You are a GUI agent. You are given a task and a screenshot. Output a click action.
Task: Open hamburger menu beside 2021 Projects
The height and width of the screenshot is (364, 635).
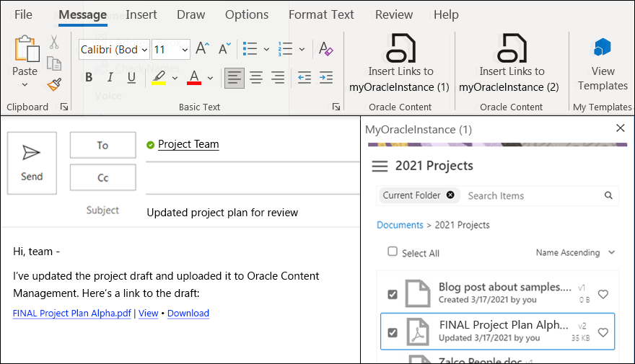tap(380, 167)
